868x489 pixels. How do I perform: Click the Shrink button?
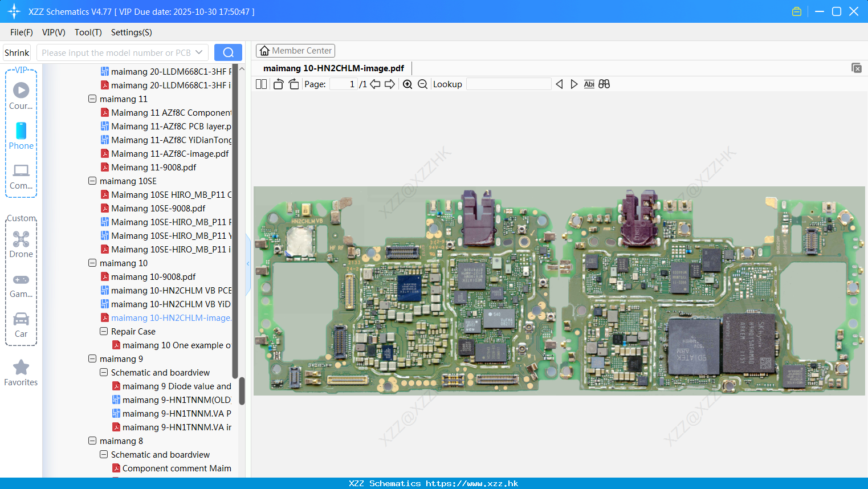(17, 52)
